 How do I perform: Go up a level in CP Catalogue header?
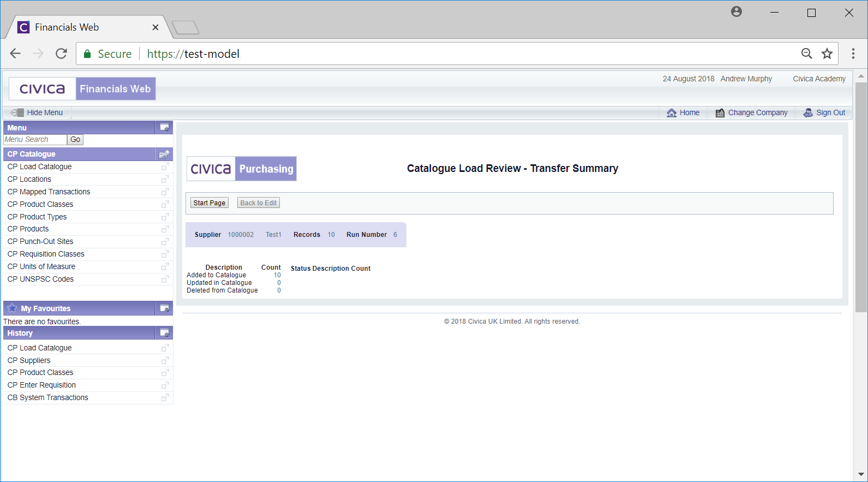[164, 154]
